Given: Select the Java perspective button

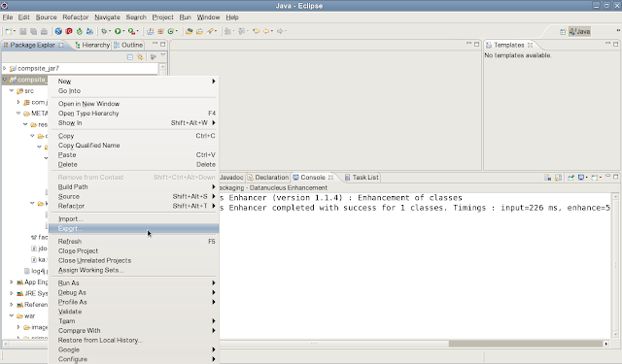Looking at the screenshot, I should 579,32.
